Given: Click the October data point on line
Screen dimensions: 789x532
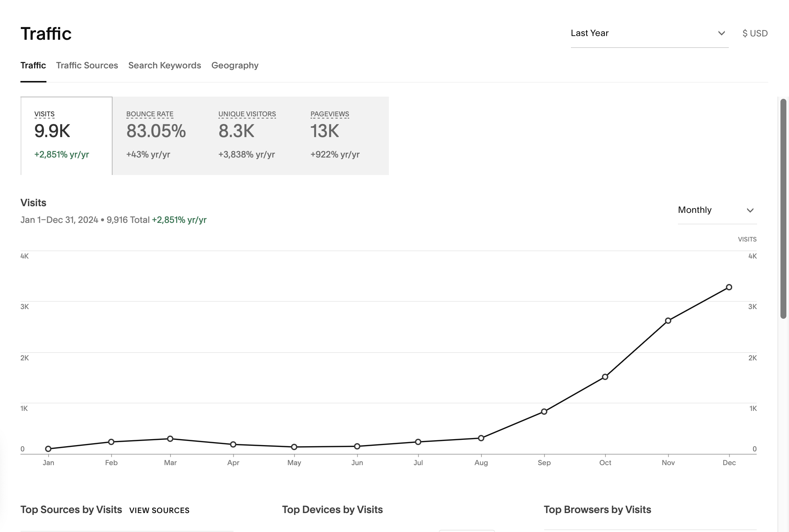Looking at the screenshot, I should click(605, 377).
